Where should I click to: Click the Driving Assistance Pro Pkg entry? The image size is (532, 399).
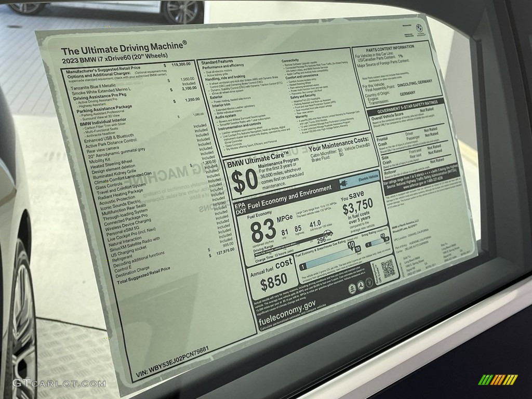(100, 96)
